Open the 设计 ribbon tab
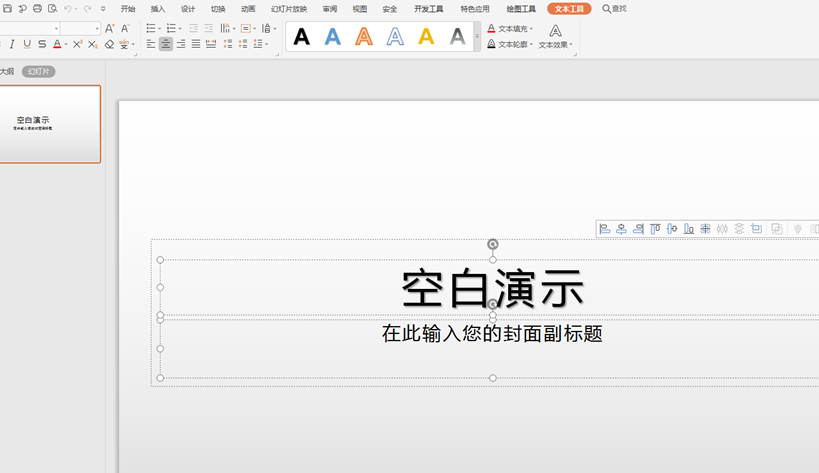 (x=188, y=9)
